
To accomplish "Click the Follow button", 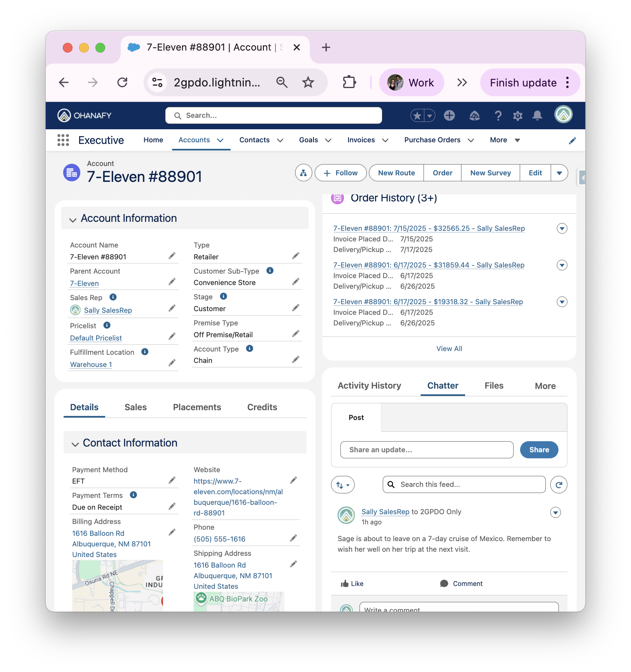I will (x=341, y=173).
